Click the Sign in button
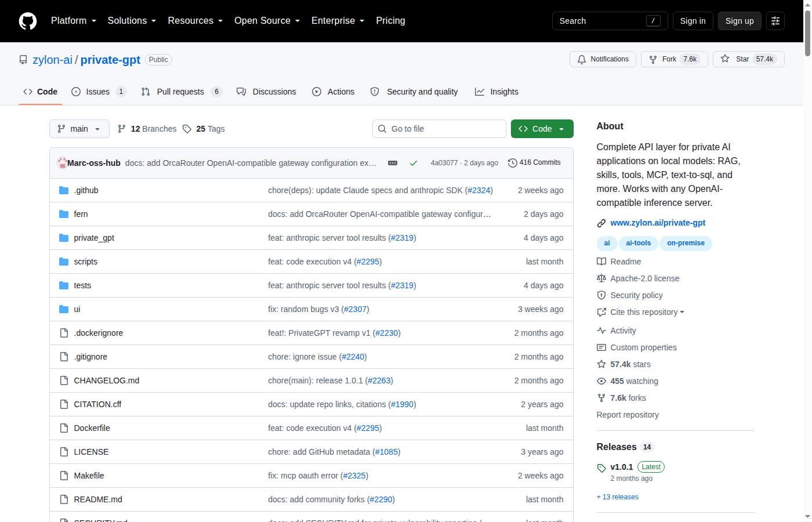This screenshot has width=812, height=522. [x=693, y=21]
